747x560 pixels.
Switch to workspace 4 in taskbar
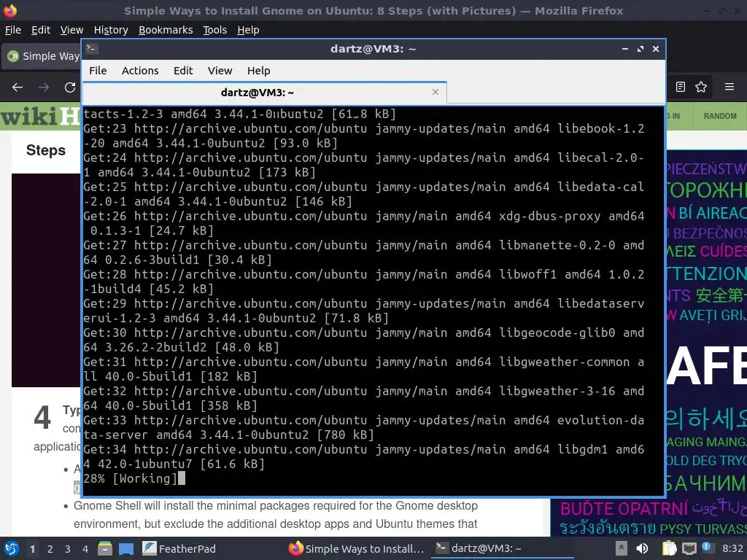(85, 549)
